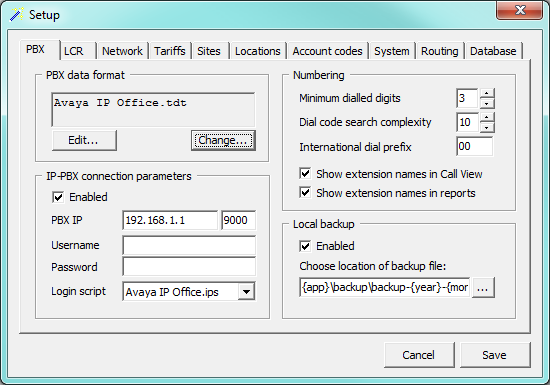Go to the Database tab
Viewport: 550px width, 385px height.
(x=493, y=51)
